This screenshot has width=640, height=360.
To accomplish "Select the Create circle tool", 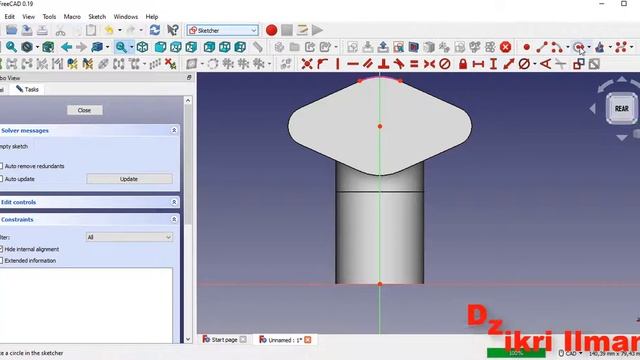I will point(578,47).
